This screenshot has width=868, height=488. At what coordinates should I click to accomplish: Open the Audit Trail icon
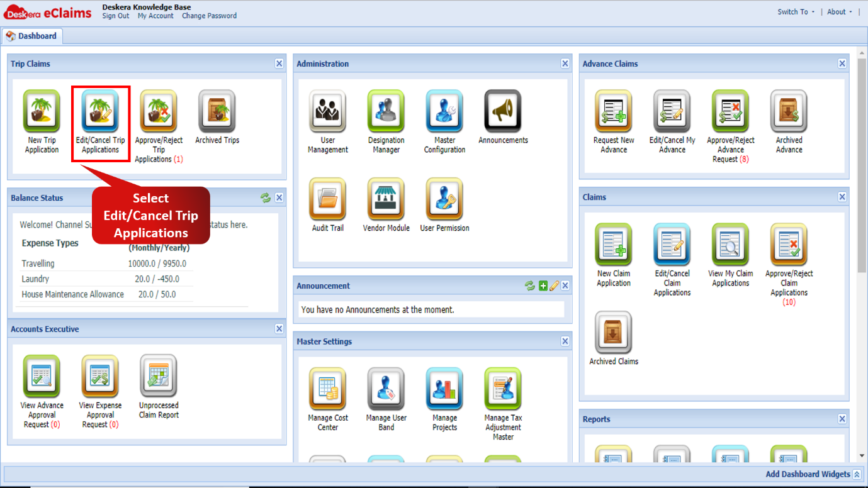click(327, 199)
